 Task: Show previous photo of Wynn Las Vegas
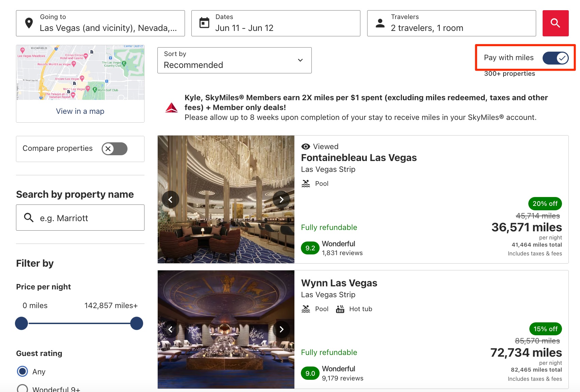click(x=171, y=329)
